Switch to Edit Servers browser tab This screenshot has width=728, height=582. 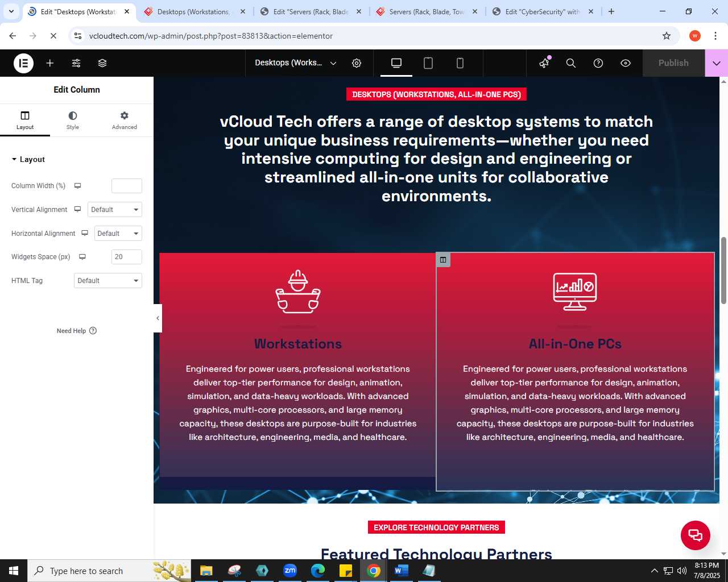(311, 11)
